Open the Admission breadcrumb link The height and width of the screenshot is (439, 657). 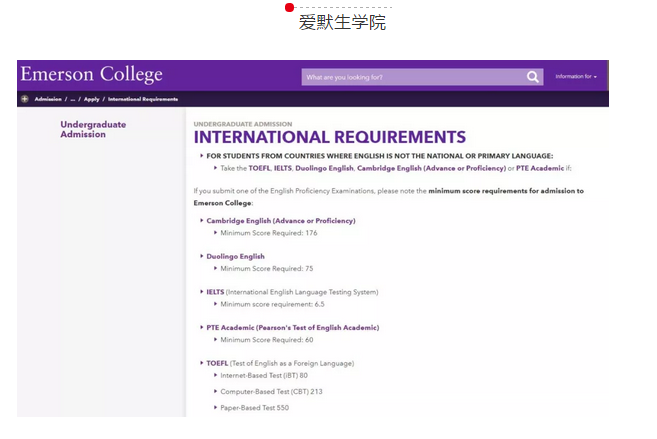48,99
